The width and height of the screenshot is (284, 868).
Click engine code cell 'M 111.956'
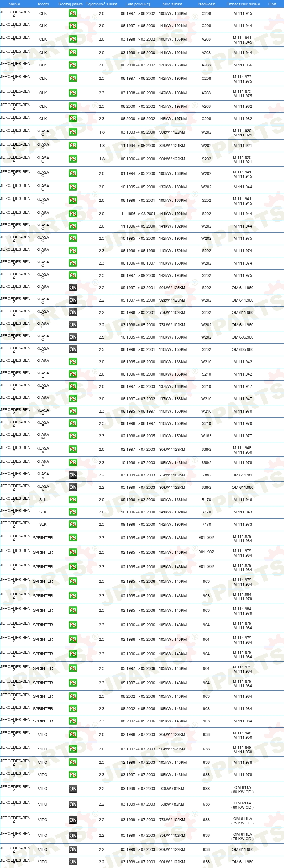[243, 65]
